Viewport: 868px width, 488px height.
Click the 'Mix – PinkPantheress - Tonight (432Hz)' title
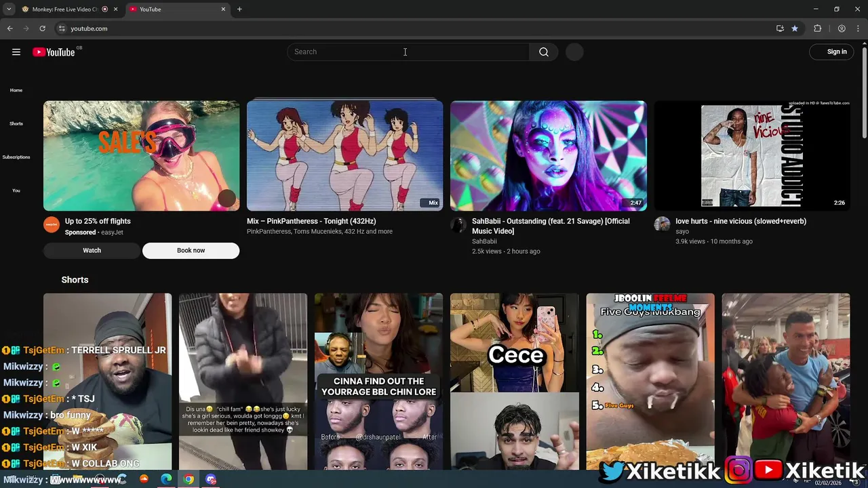coord(311,222)
